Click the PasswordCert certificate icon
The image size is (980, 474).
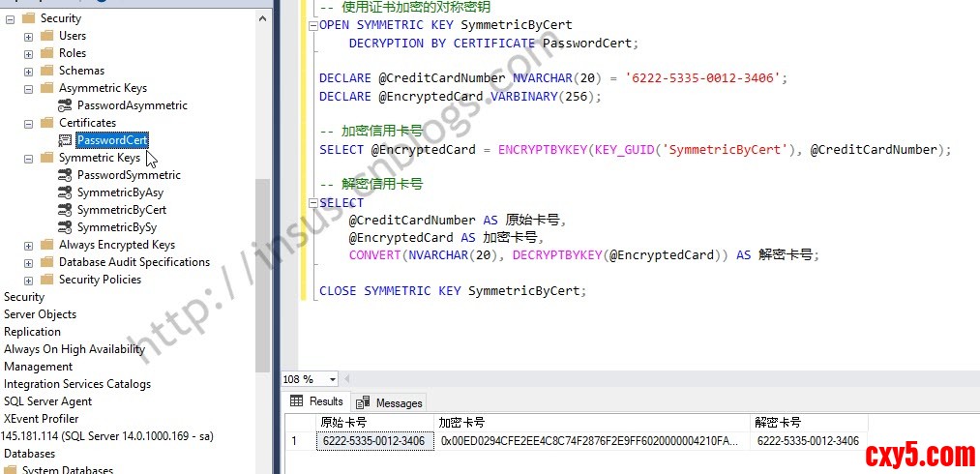point(65,140)
